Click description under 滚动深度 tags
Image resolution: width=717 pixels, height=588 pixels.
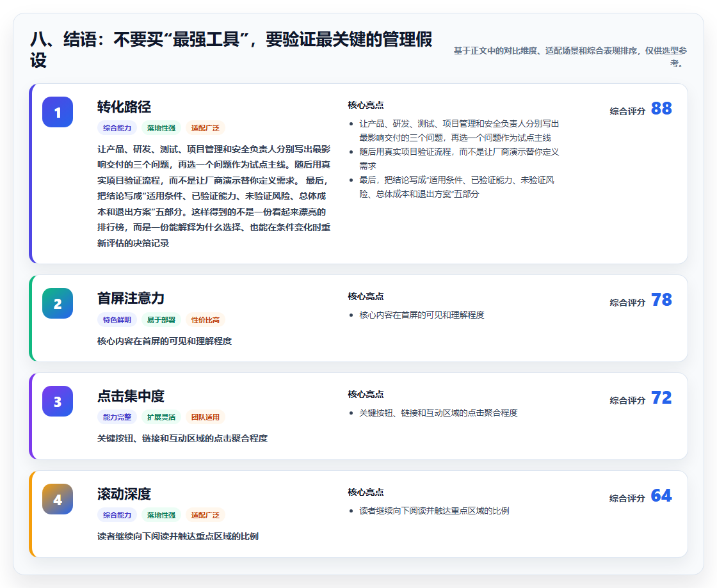click(x=178, y=536)
